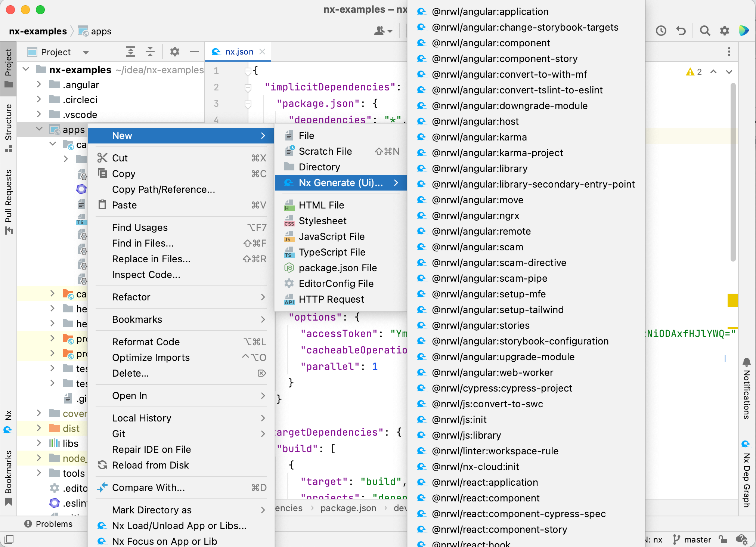The width and height of the screenshot is (756, 547).
Task: Choose Cut from the context menu
Action: tap(181, 158)
